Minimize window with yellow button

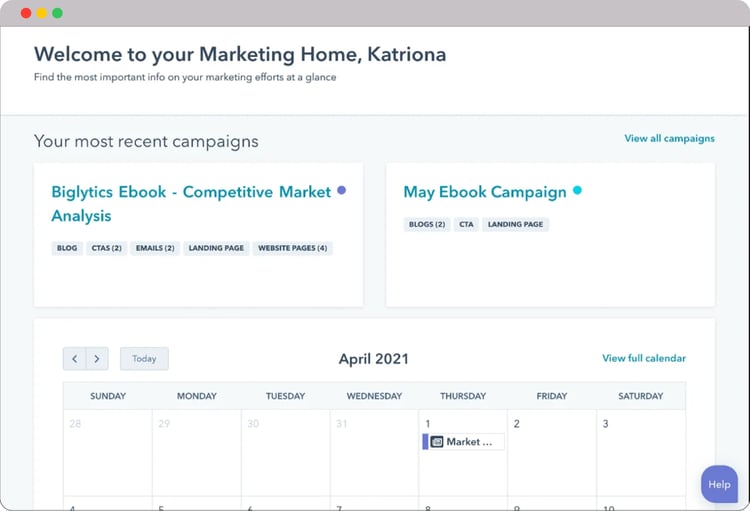point(42,13)
